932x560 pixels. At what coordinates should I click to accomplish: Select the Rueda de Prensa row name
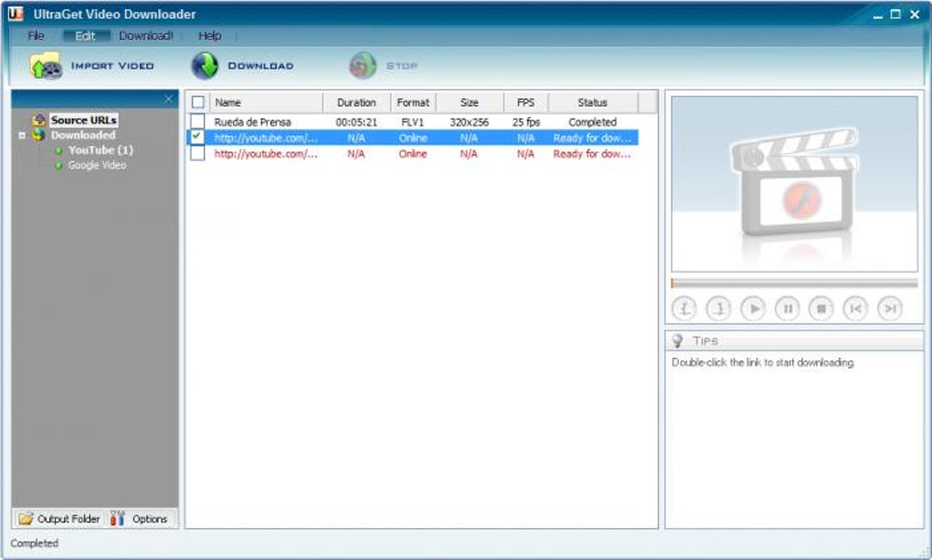[x=252, y=122]
